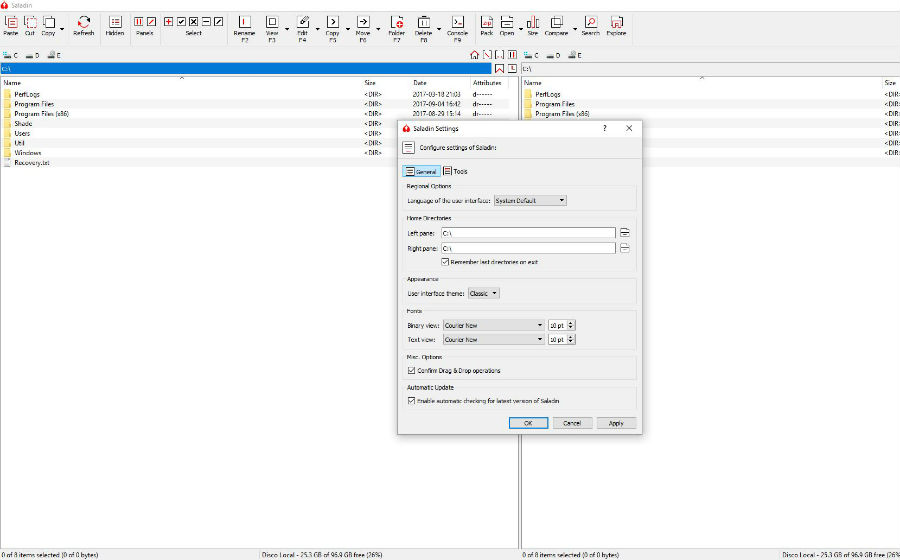Click Cancel in Saladin Settings
900x560 pixels.
click(571, 423)
